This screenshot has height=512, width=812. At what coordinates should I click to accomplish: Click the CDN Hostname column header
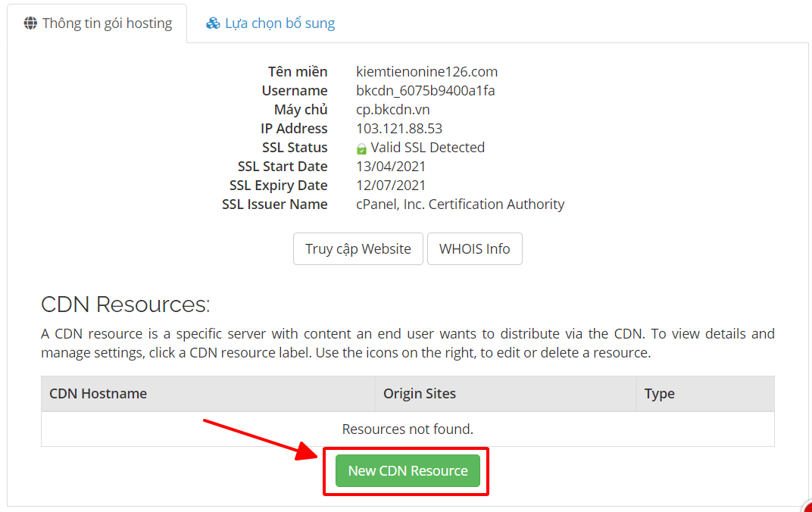tap(98, 394)
